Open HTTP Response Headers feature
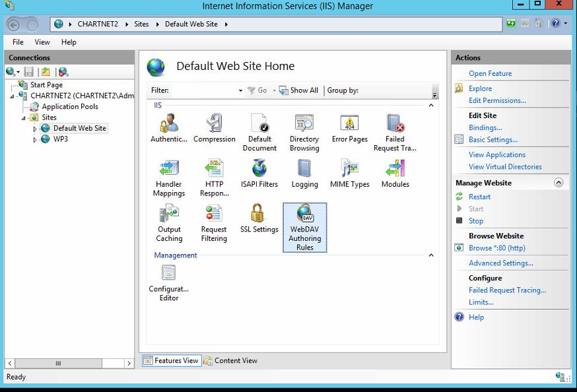This screenshot has width=577, height=392. pos(214,178)
